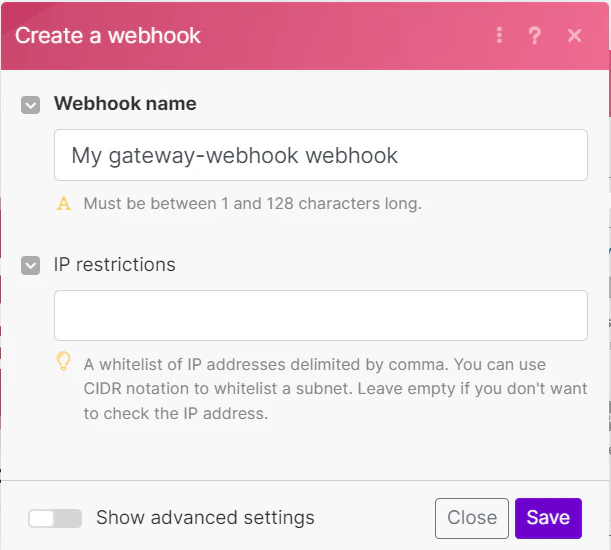Open the three-dot options menu in the header
611x550 pixels.
499,35
